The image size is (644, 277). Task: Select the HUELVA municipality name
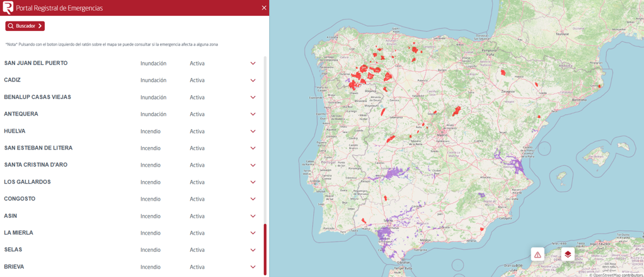[x=14, y=131]
